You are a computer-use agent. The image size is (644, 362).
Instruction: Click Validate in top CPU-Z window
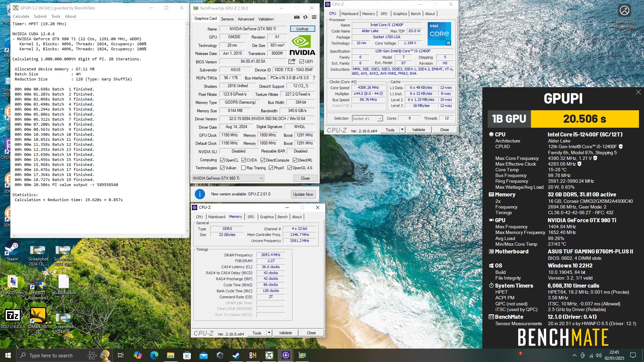[x=418, y=130]
